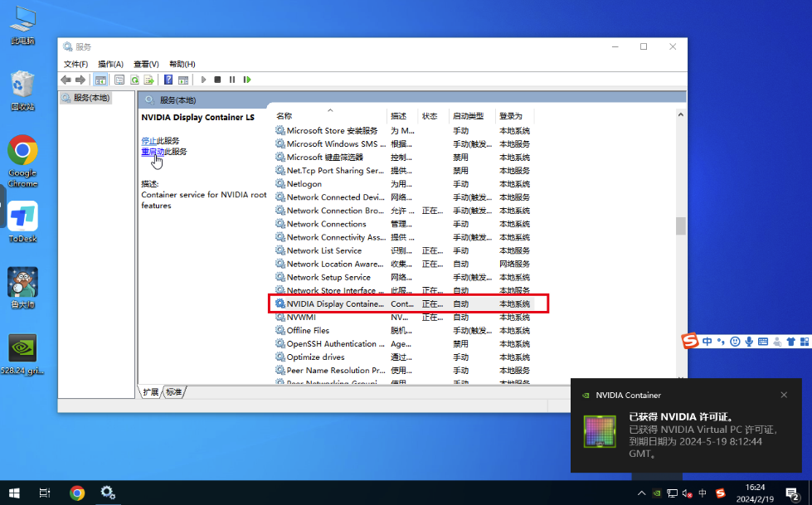
Task: Select the Network Location Awareness row
Action: tap(404, 265)
